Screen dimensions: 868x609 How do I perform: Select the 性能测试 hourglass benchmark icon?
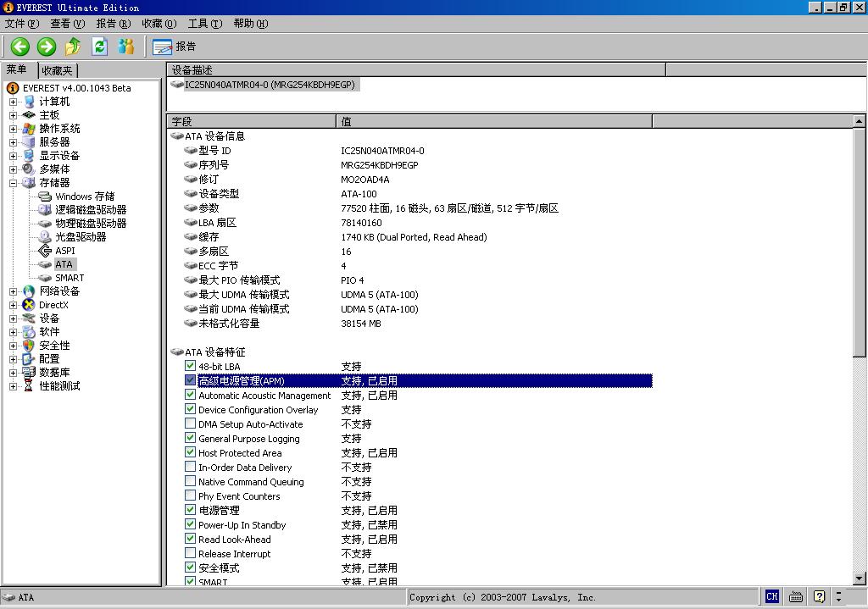pos(30,386)
